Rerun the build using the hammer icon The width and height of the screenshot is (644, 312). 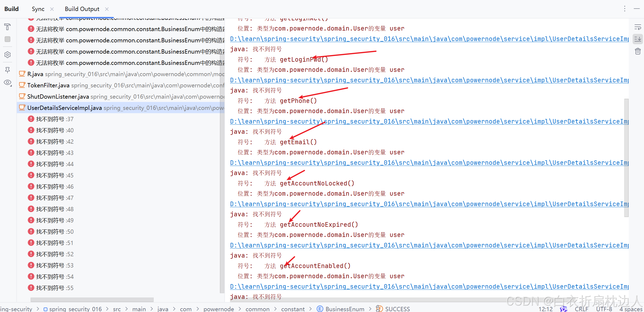[7, 27]
